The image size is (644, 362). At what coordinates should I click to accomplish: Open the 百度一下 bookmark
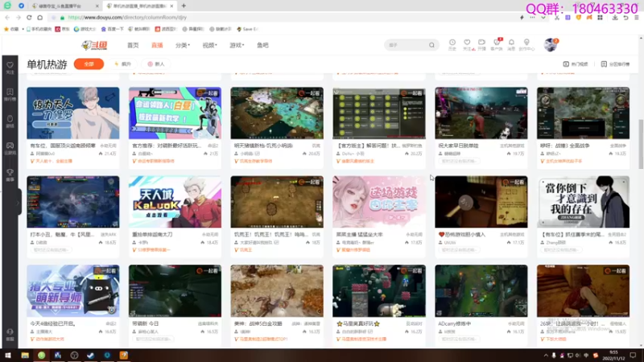pyautogui.click(x=112, y=29)
